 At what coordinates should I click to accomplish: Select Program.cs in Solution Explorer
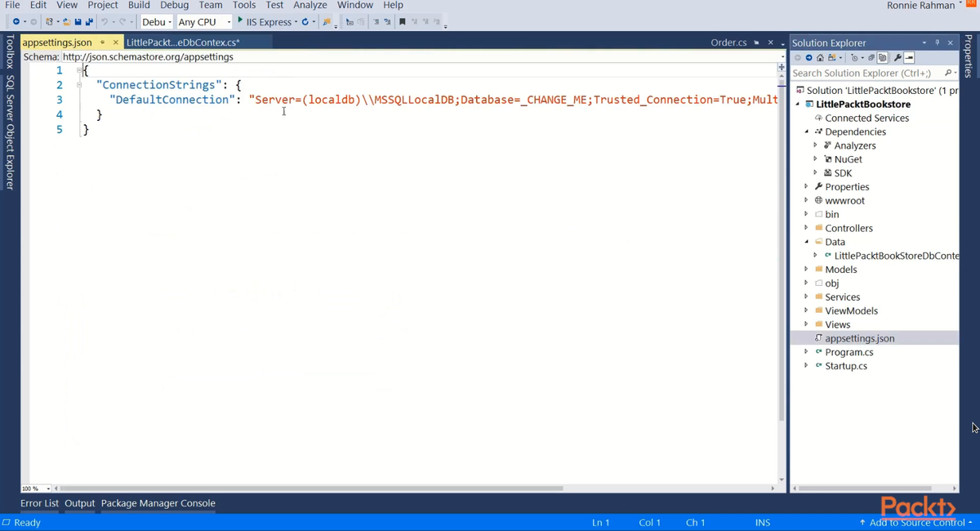pyautogui.click(x=849, y=352)
